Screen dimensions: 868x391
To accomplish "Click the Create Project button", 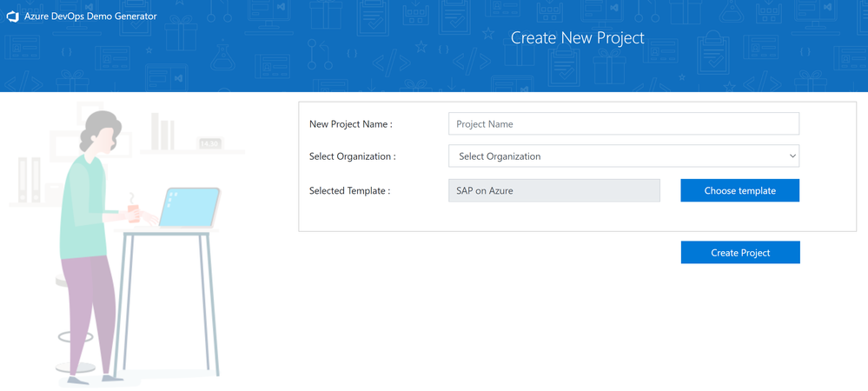I will pyautogui.click(x=740, y=253).
